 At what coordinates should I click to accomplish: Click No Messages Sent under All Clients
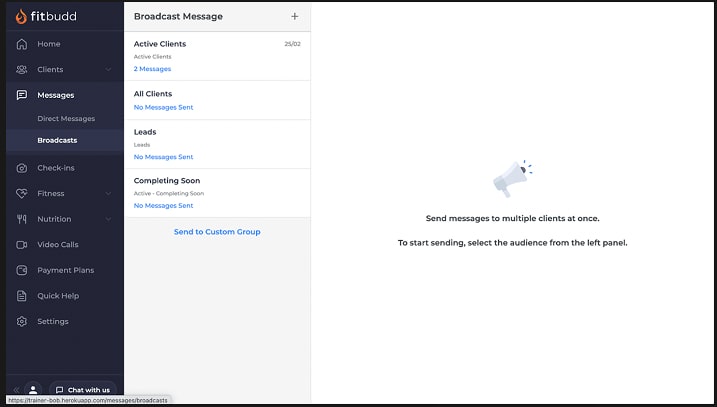[163, 107]
